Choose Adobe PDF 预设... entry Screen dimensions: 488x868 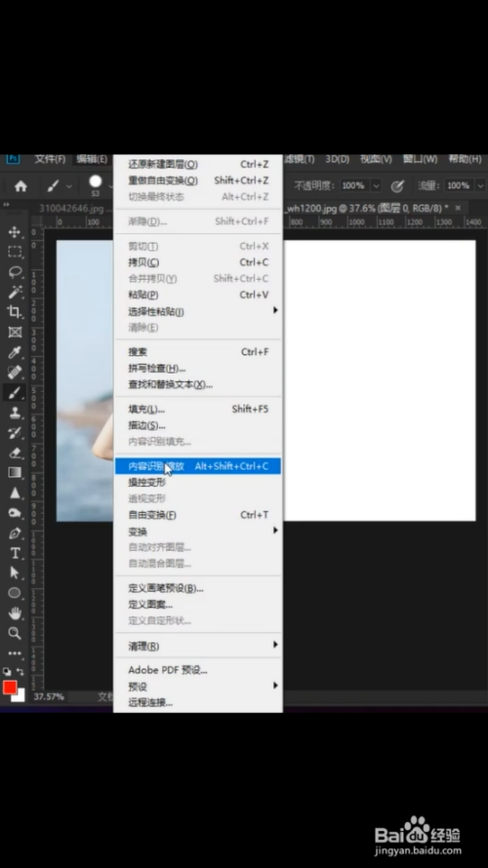click(x=198, y=670)
